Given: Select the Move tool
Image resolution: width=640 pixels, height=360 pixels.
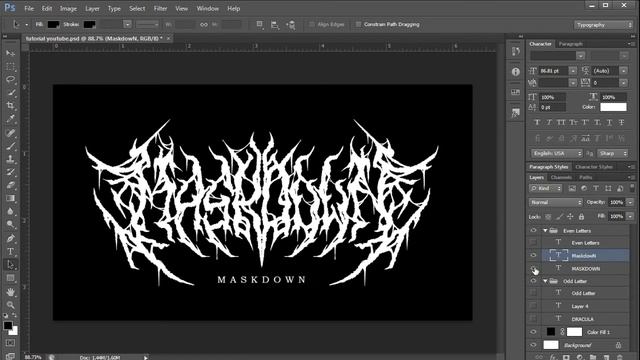Looking at the screenshot, I should click(x=11, y=53).
